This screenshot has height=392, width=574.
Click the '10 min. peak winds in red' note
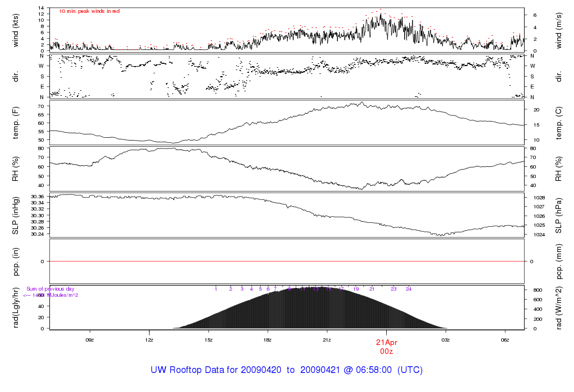point(89,11)
